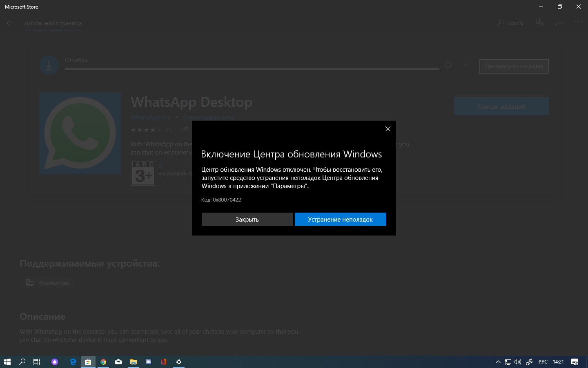
Task: Open Discord from the taskbar
Action: (149, 361)
